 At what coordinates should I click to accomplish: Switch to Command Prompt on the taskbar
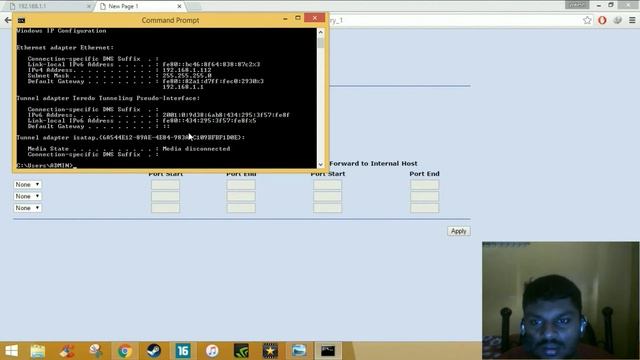click(328, 351)
